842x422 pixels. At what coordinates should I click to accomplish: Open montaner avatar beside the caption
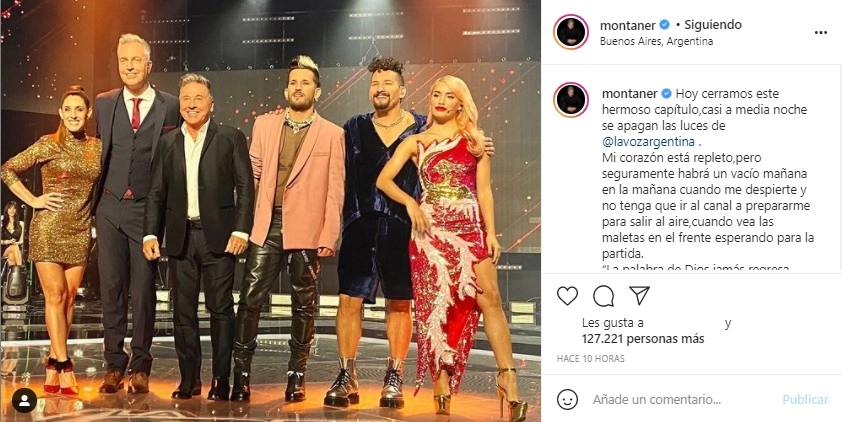[571, 100]
